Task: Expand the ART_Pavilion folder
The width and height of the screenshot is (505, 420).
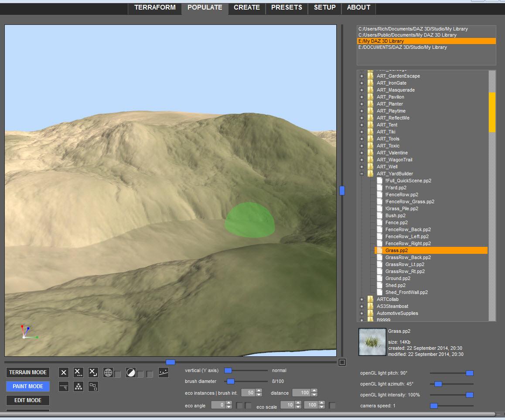Action: tap(362, 97)
